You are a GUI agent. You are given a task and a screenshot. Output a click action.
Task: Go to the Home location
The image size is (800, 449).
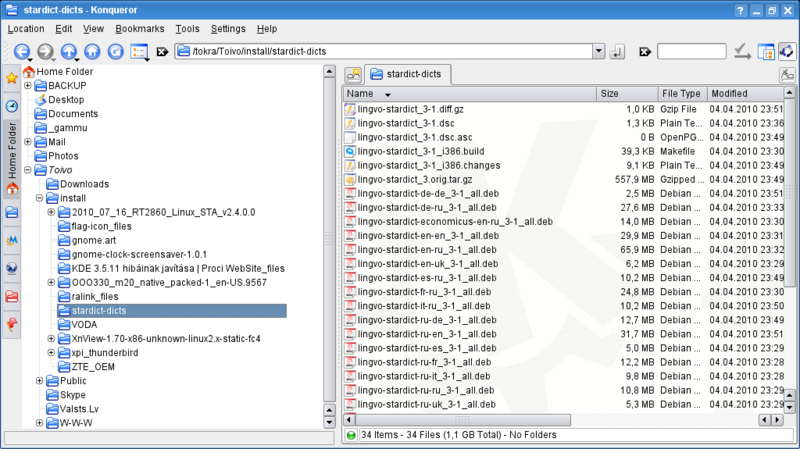click(92, 52)
